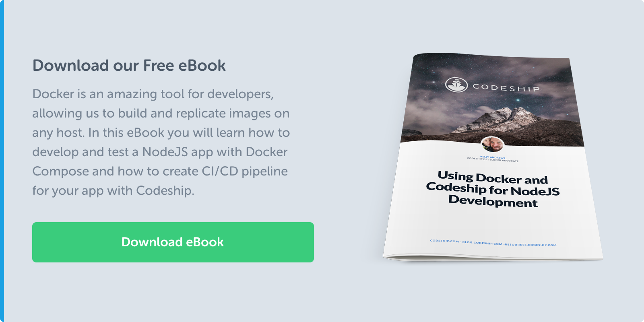Click the "Using Docker and Codeship for NodeJS Development" title
This screenshot has height=322, width=644.
[493, 189]
